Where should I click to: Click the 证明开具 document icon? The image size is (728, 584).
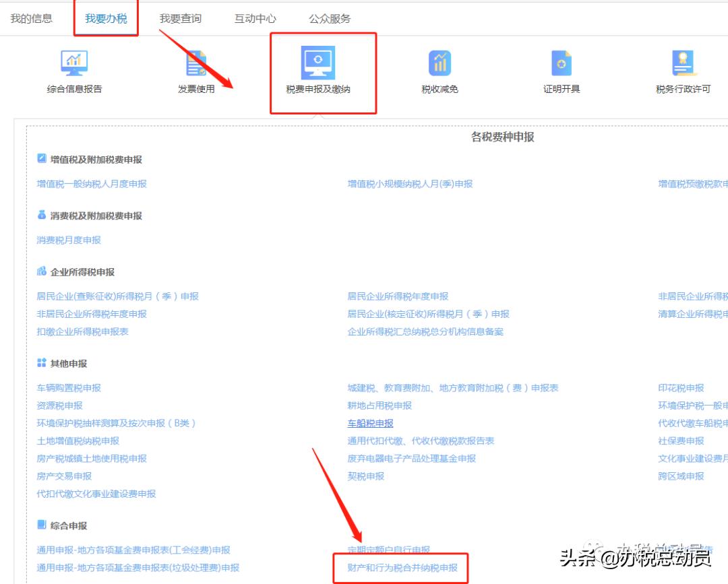(x=562, y=63)
